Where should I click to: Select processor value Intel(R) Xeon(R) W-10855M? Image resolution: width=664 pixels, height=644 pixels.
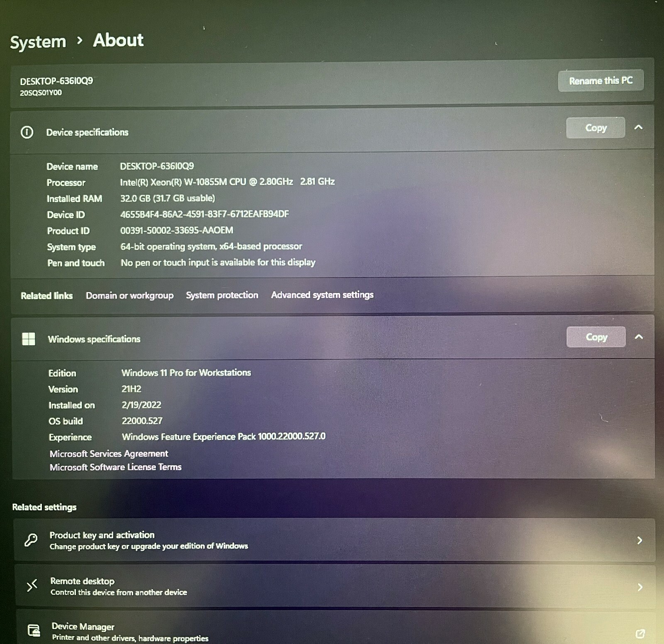pos(227,182)
